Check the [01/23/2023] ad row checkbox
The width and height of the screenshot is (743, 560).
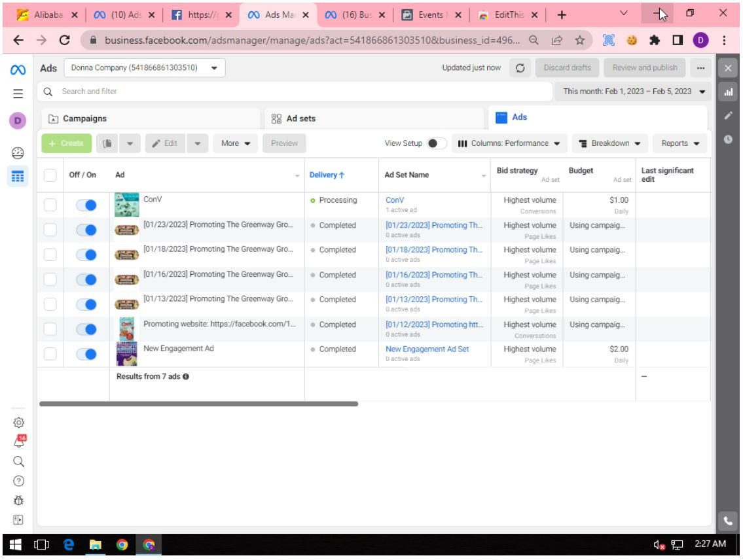50,230
